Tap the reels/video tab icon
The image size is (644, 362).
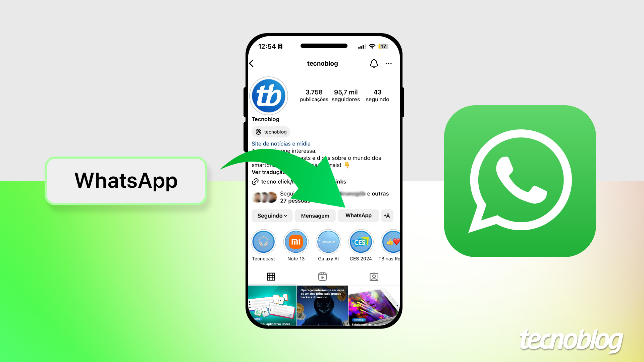[x=322, y=276]
